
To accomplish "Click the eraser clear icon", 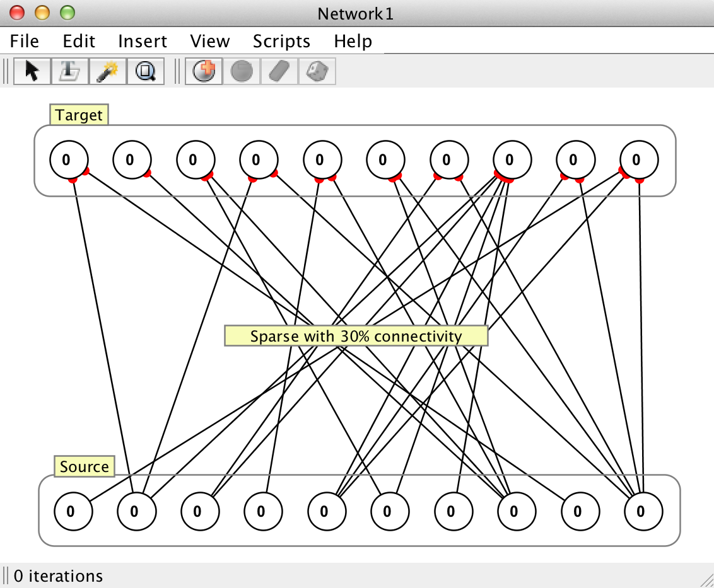I will tap(279, 71).
